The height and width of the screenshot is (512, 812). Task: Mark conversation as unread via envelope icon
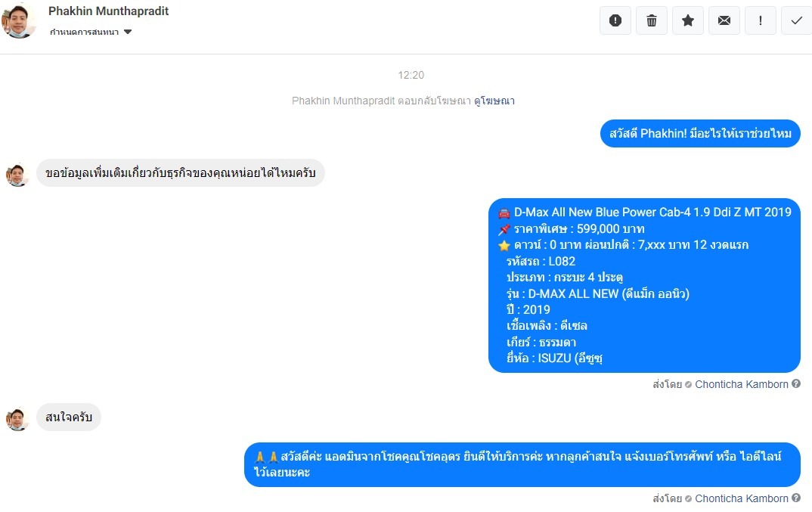pyautogui.click(x=724, y=20)
